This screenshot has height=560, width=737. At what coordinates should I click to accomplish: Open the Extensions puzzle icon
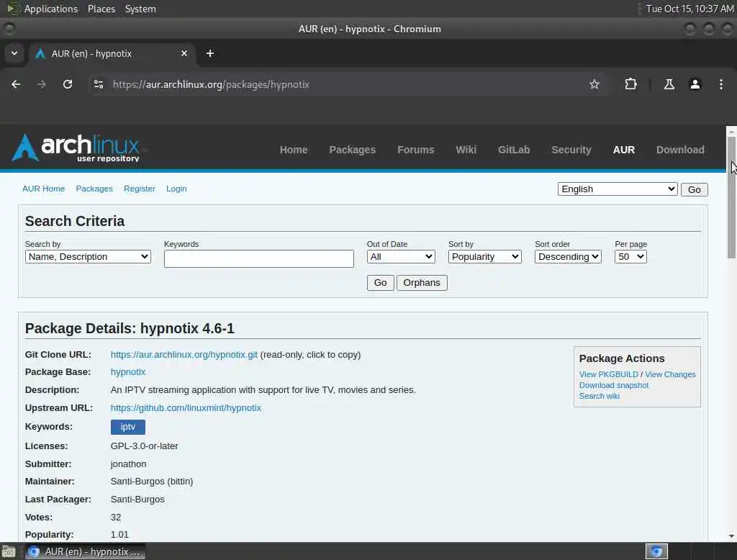tap(630, 84)
